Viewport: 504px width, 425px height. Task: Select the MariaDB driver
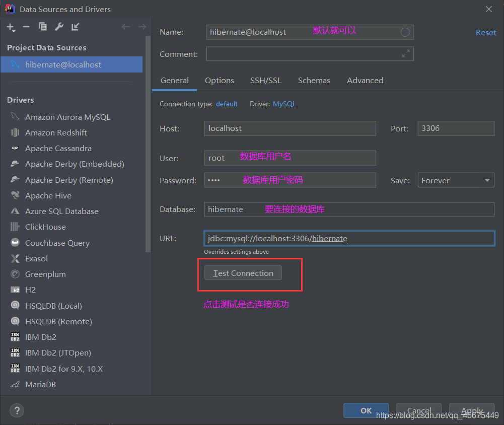point(40,384)
